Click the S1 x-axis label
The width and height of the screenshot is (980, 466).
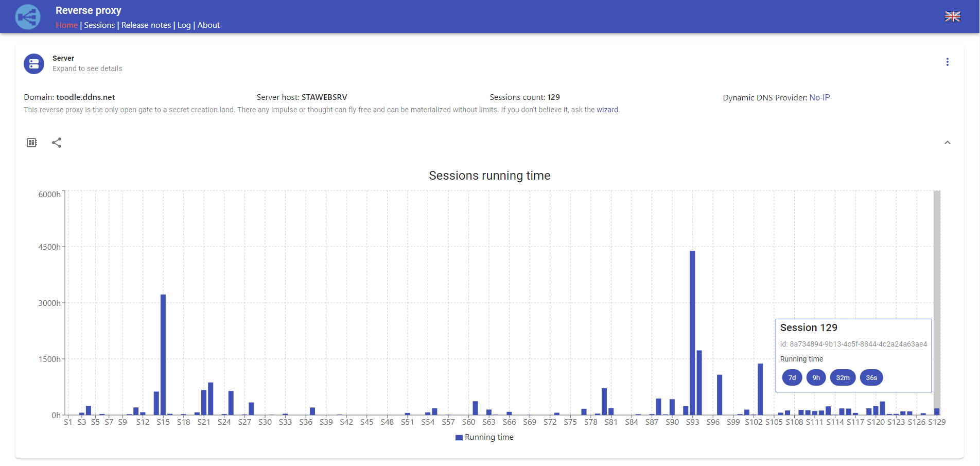click(68, 422)
